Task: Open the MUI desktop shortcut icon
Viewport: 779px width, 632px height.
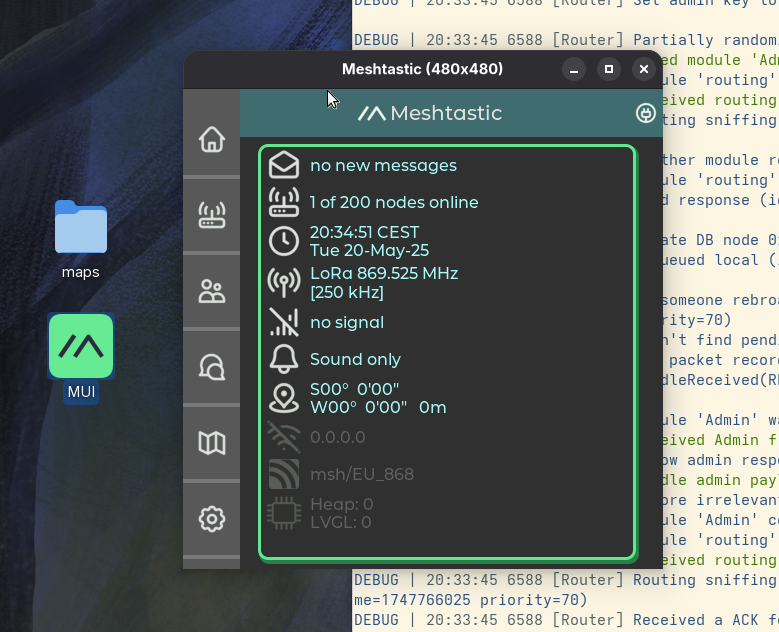Action: pos(81,346)
